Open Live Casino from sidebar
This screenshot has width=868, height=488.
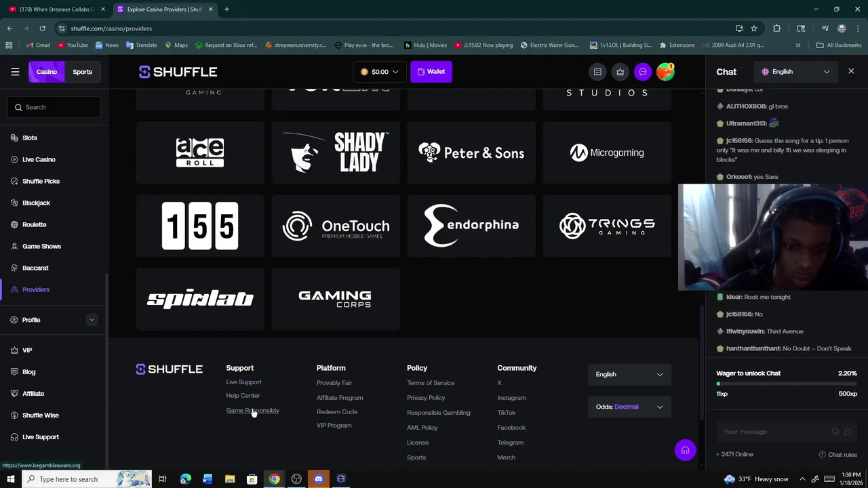tap(39, 159)
